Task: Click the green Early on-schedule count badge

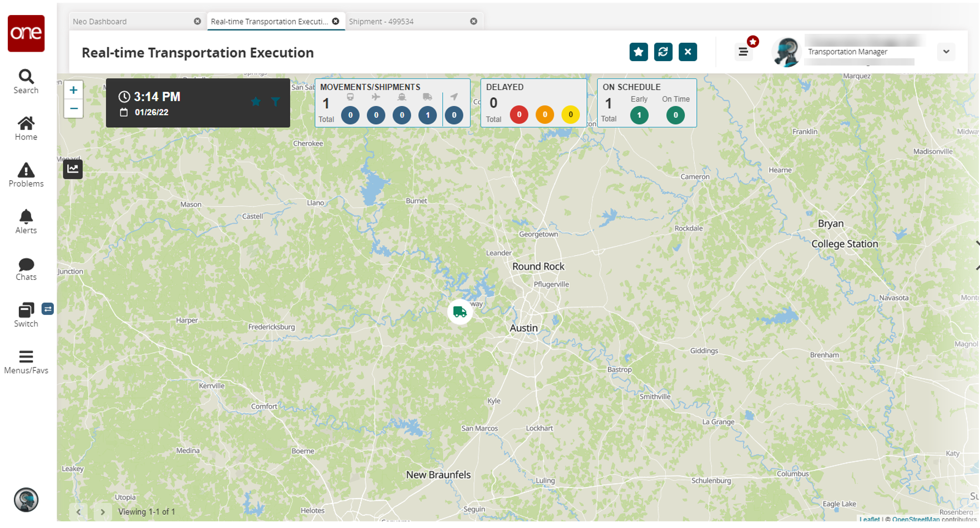Action: [x=639, y=115]
